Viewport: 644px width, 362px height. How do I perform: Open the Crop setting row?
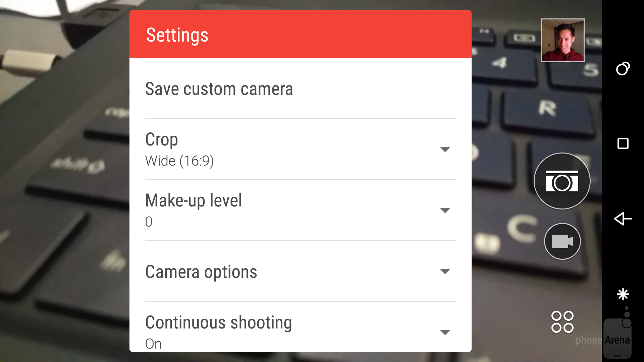[x=300, y=149]
